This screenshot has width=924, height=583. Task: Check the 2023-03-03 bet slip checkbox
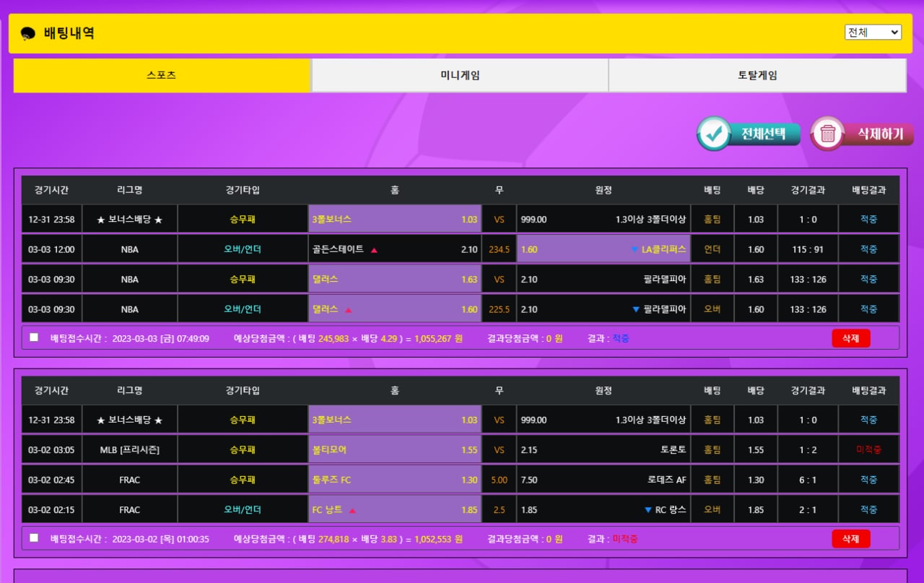[34, 337]
